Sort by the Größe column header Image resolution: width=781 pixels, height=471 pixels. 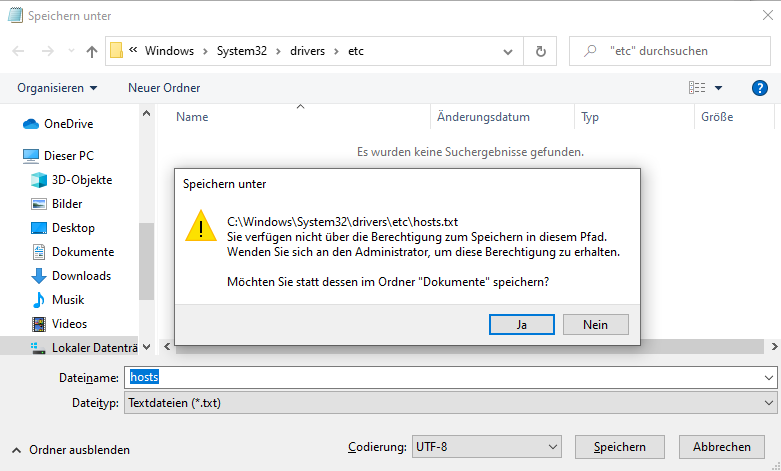(734, 117)
